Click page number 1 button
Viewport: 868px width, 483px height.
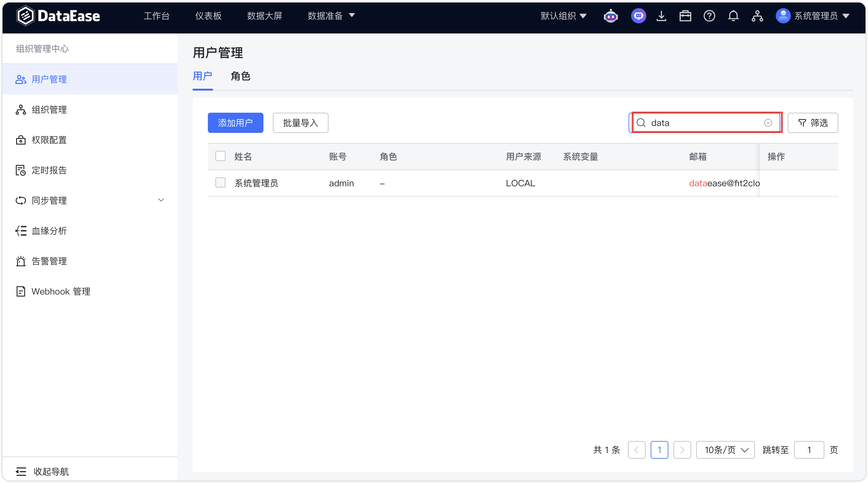click(660, 450)
